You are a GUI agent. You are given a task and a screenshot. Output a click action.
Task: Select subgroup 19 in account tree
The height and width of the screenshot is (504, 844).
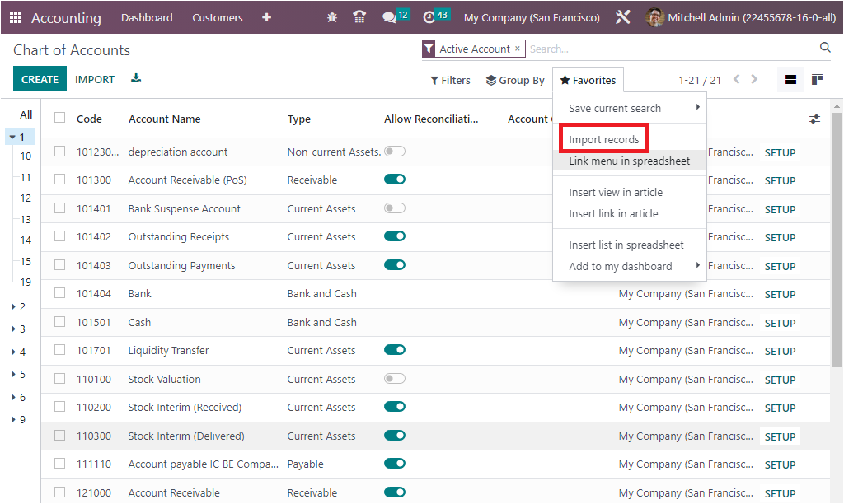click(26, 282)
